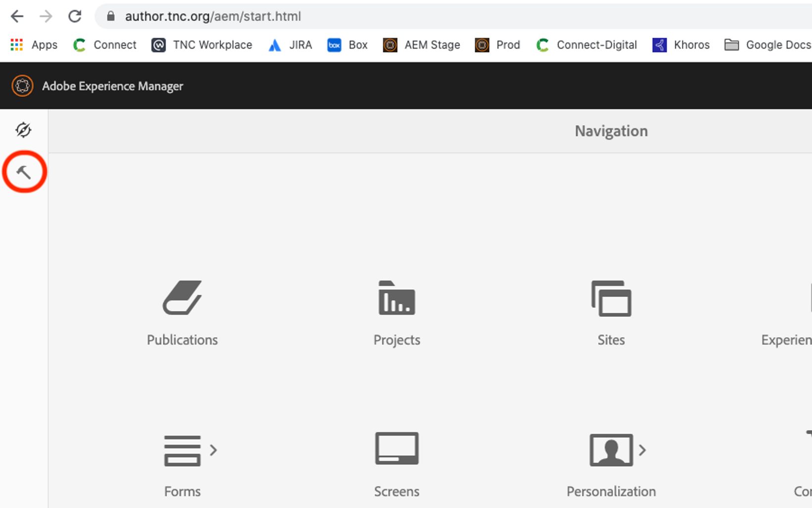Open the Personalization portrait icon
The width and height of the screenshot is (812, 508).
(611, 450)
